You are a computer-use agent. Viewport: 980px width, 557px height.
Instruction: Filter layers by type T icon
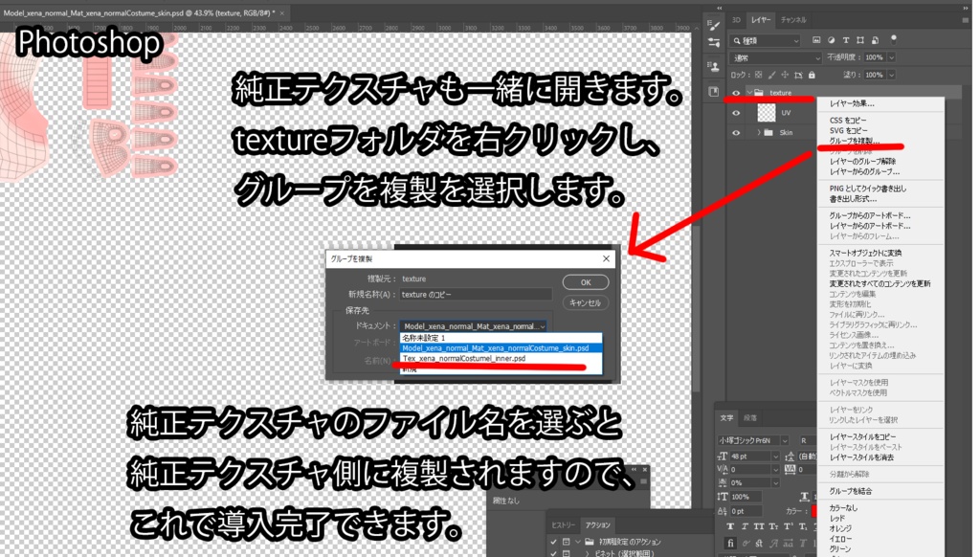tap(846, 40)
